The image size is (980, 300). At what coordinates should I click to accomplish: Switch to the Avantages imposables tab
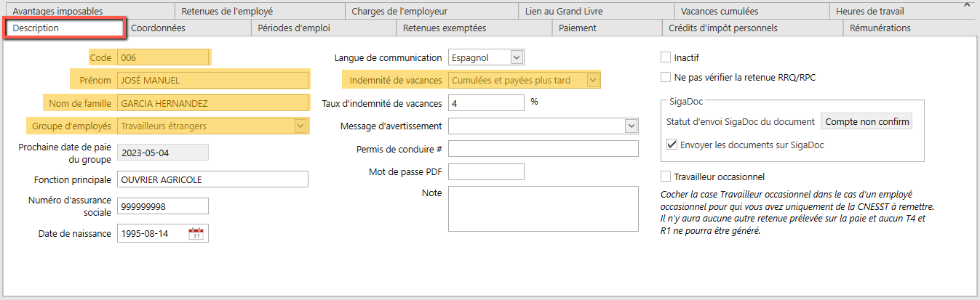(x=89, y=11)
